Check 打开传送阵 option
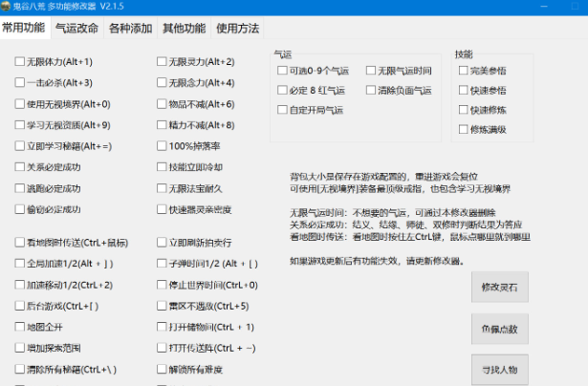This screenshot has width=588, height=386. pyautogui.click(x=162, y=348)
